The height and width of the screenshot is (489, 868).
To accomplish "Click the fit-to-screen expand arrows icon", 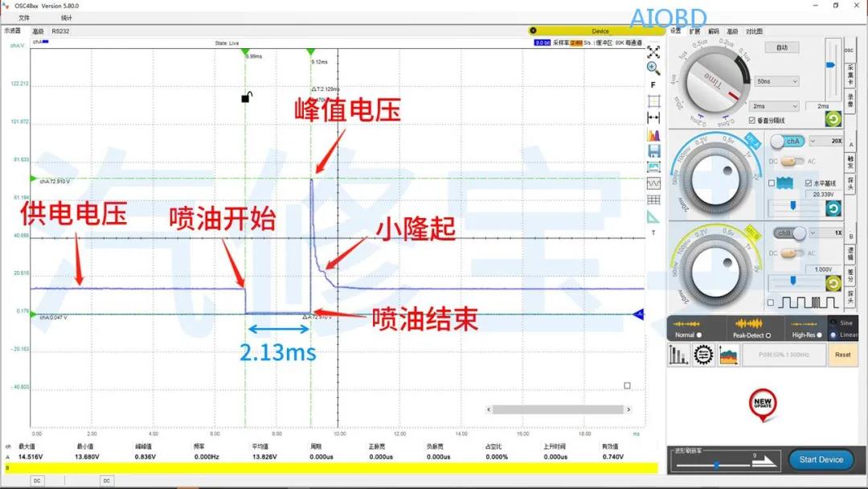I will point(653,52).
